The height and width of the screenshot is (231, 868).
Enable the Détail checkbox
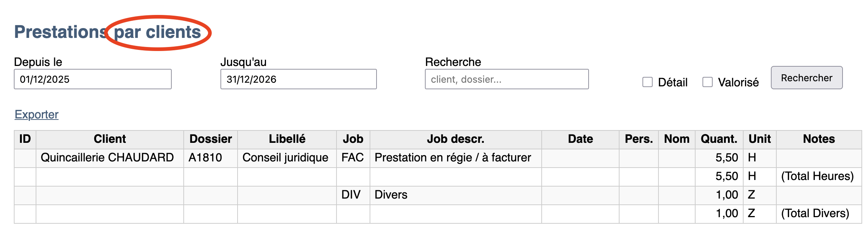pos(647,82)
